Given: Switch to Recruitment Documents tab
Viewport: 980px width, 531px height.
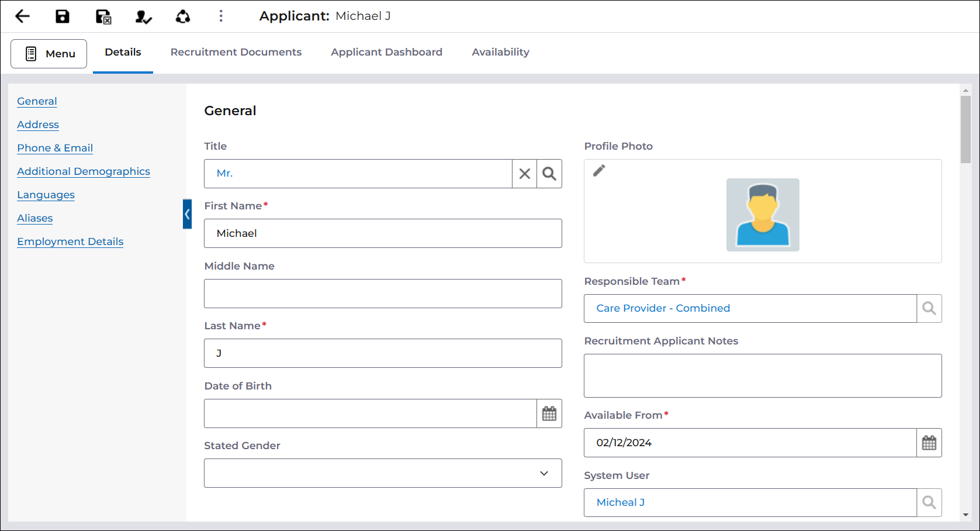Looking at the screenshot, I should click(236, 52).
